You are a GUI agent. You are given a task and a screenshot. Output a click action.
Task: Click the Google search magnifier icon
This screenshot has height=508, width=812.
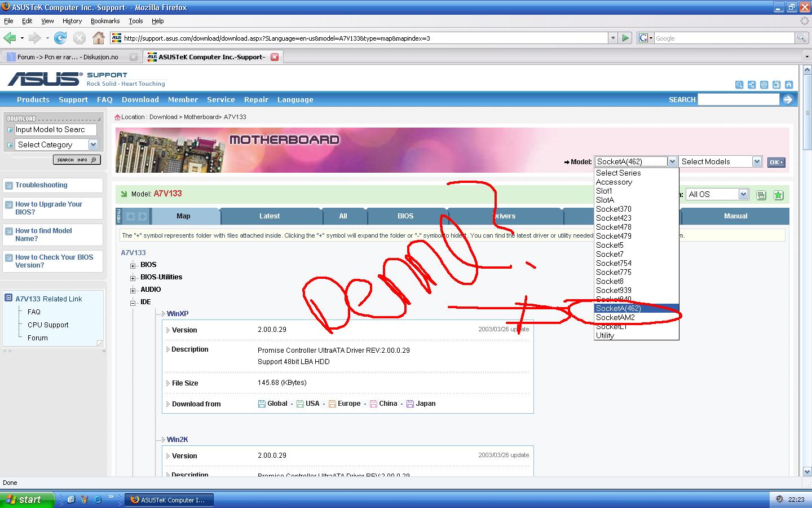click(801, 38)
